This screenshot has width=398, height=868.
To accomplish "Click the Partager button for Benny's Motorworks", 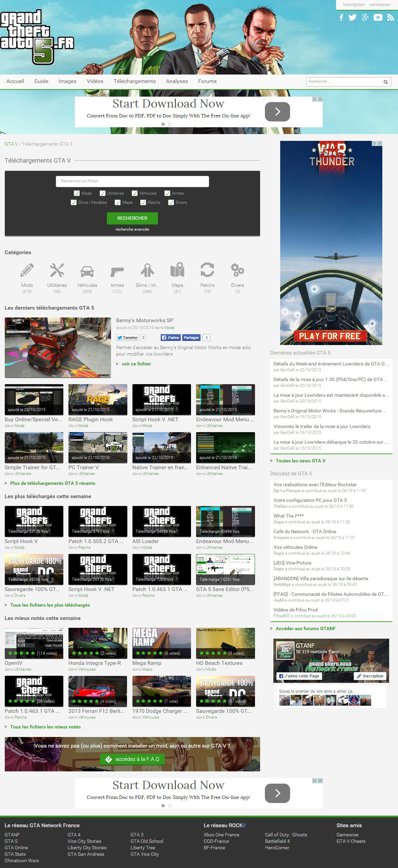I will tap(191, 338).
